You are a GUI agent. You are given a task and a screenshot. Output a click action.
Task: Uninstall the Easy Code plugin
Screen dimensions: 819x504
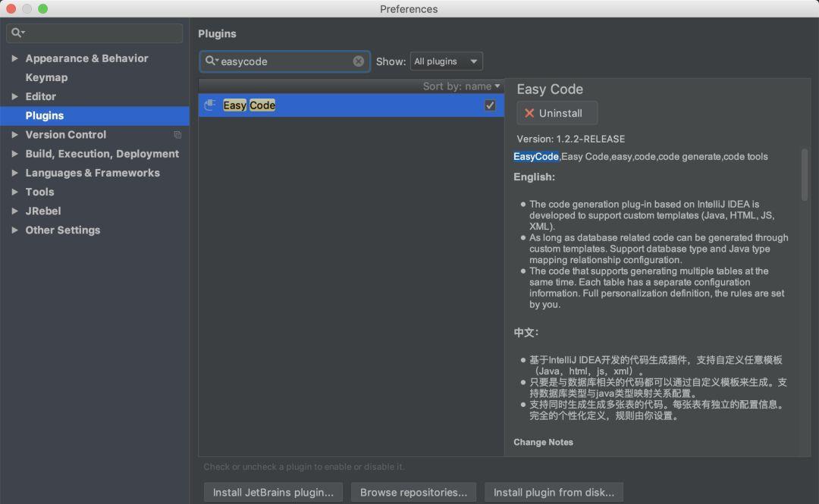(557, 113)
